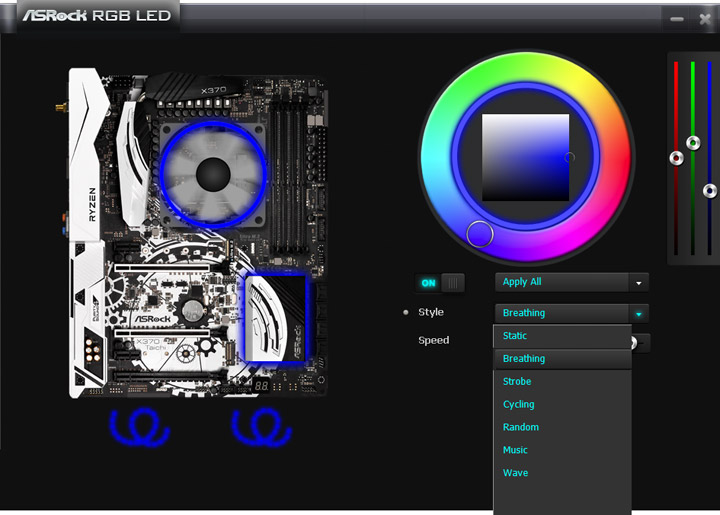Click the blue channel slider handle
This screenshot has height=515, width=720.
point(710,190)
